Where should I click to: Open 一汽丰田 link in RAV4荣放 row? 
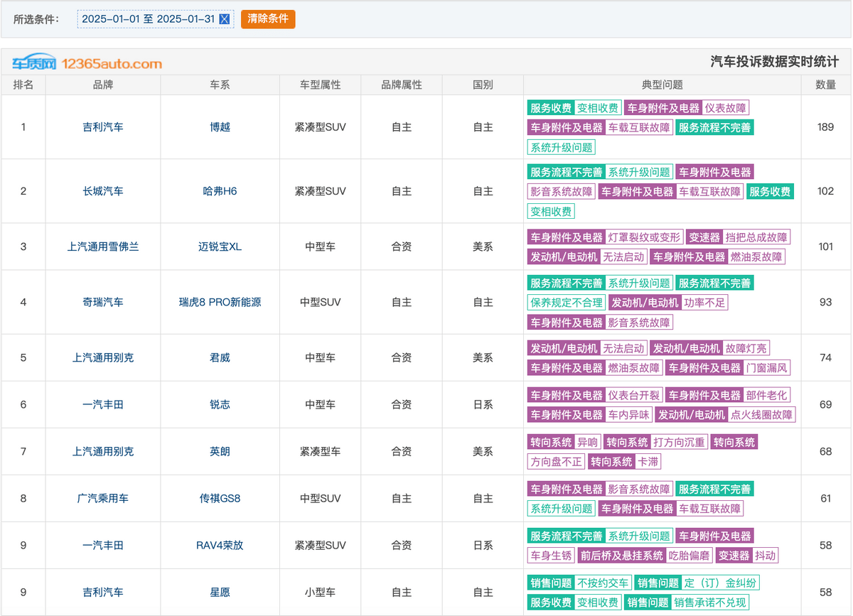coord(103,545)
